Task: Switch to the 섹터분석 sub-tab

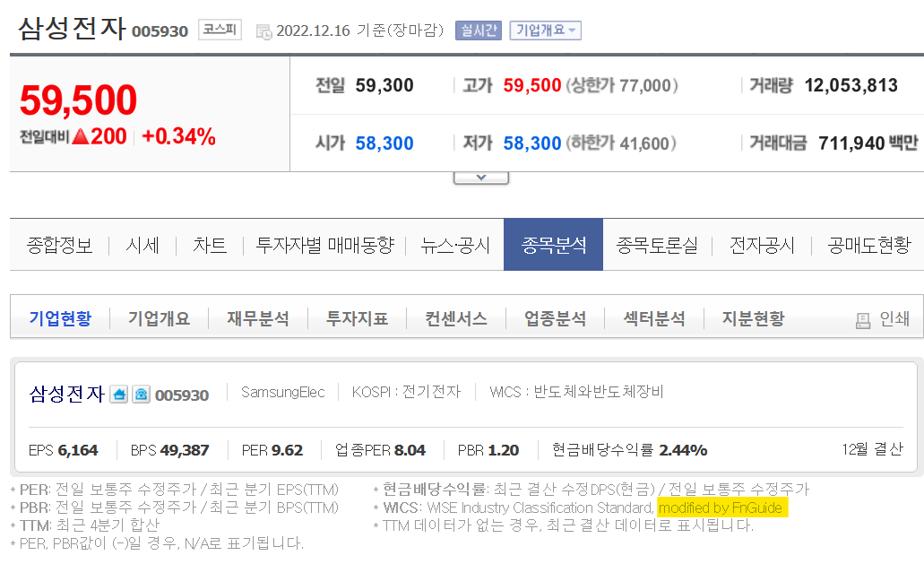Action: [x=654, y=318]
